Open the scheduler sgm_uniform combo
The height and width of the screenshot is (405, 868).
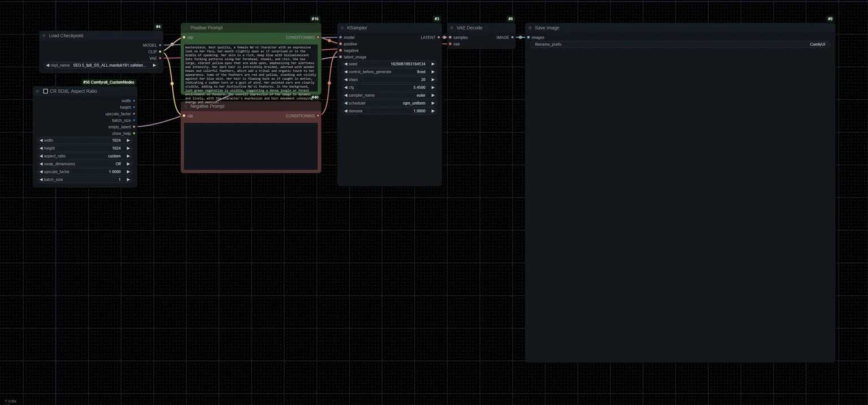(x=389, y=104)
